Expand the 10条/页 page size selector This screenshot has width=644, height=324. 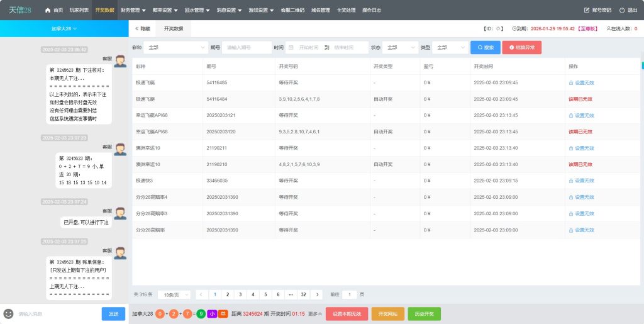point(174,294)
